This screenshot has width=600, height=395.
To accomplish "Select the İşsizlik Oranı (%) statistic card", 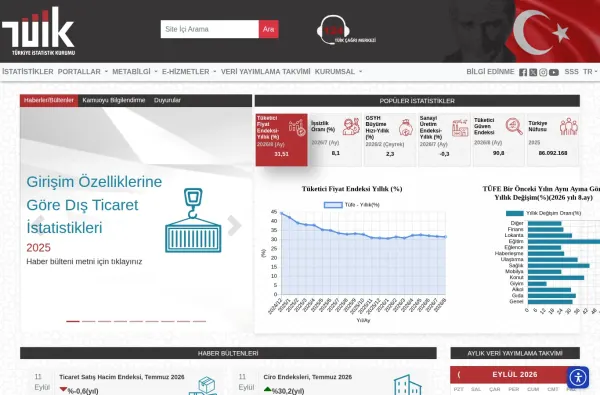I will click(x=336, y=140).
